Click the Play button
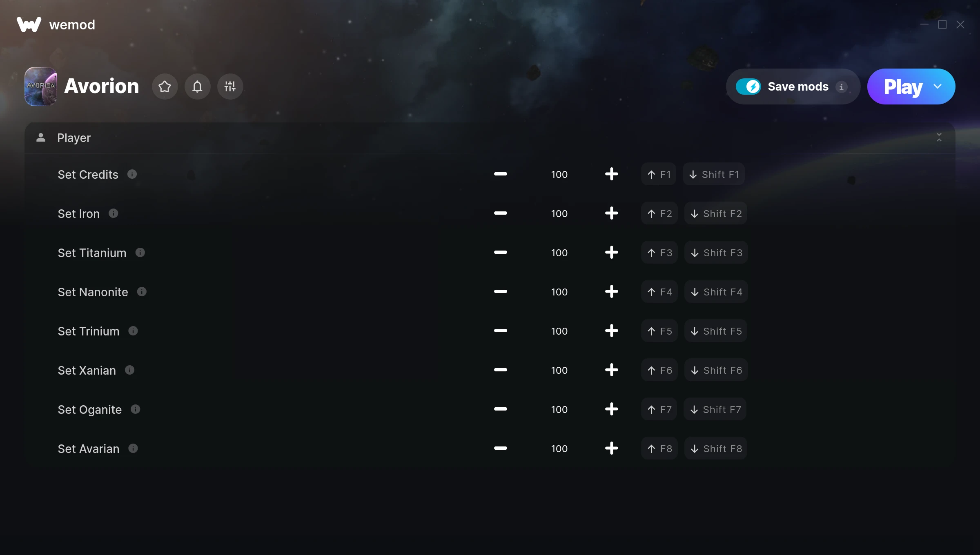 pyautogui.click(x=903, y=87)
